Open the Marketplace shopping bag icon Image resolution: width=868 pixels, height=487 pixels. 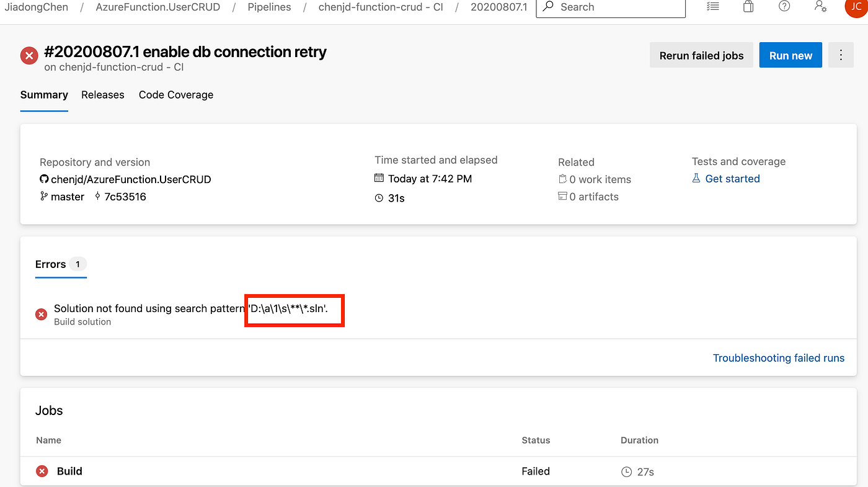(x=748, y=7)
